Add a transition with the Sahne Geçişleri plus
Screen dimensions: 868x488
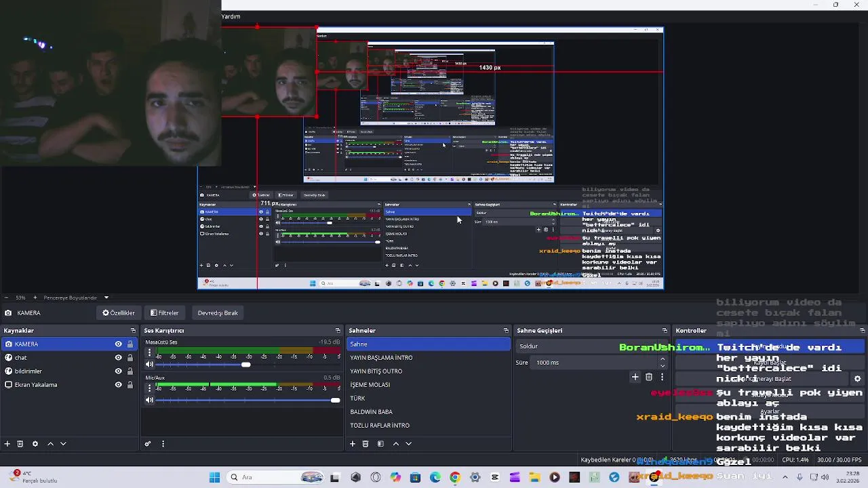(635, 377)
